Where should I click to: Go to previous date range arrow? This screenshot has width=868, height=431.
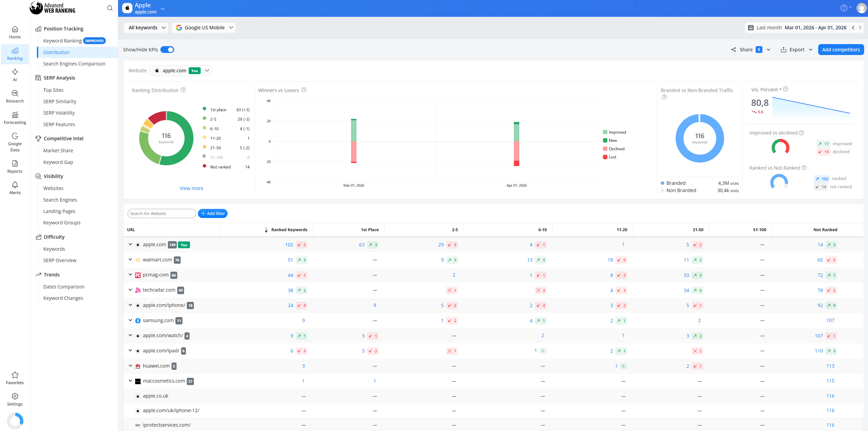click(853, 28)
